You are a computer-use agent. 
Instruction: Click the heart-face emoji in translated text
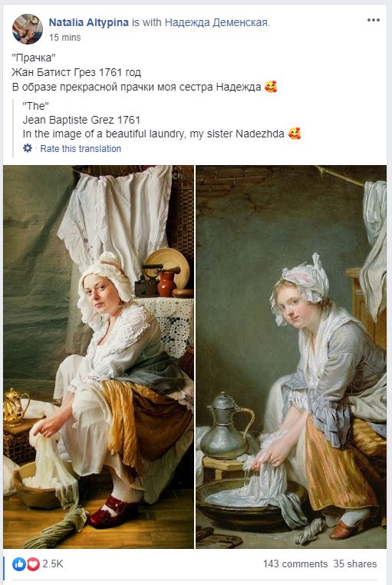click(295, 134)
